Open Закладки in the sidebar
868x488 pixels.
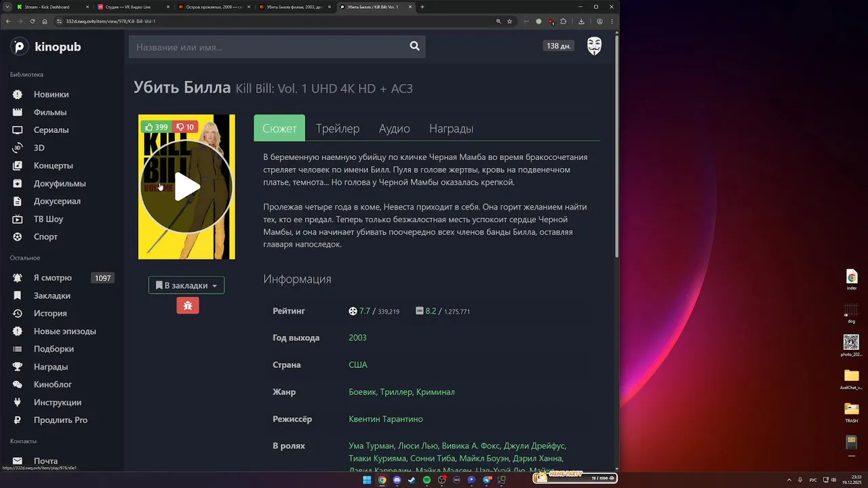tap(52, 296)
